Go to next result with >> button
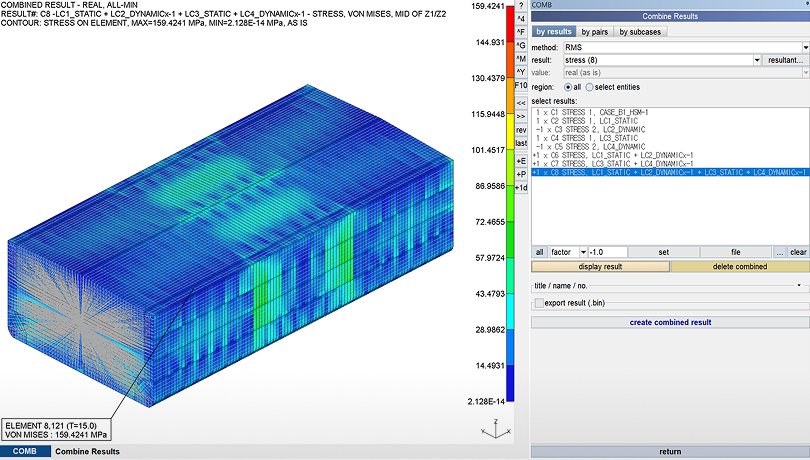810x460 pixels. [x=520, y=117]
